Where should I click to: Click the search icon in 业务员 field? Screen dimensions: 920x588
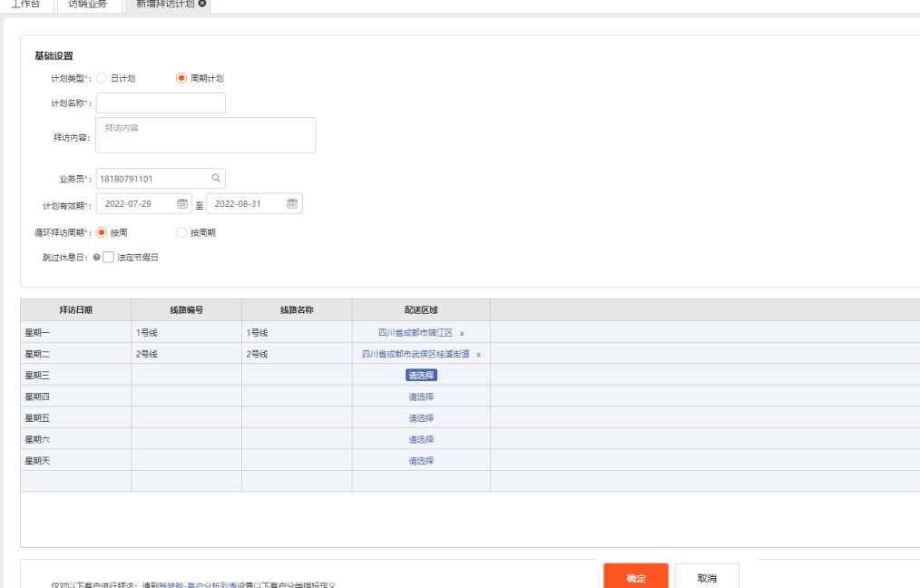[216, 179]
